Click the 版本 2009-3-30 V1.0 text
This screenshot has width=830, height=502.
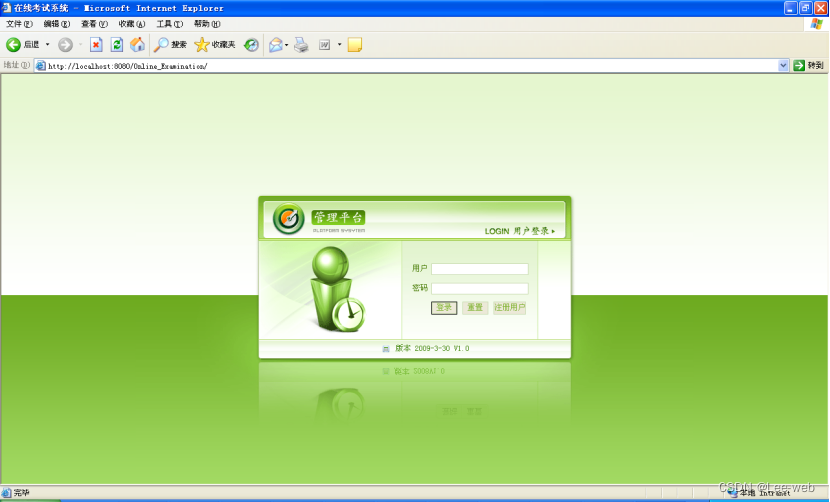pyautogui.click(x=432, y=348)
